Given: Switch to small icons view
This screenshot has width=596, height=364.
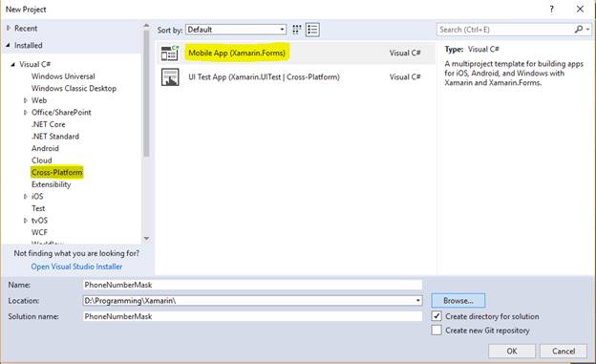Looking at the screenshot, I should (297, 30).
